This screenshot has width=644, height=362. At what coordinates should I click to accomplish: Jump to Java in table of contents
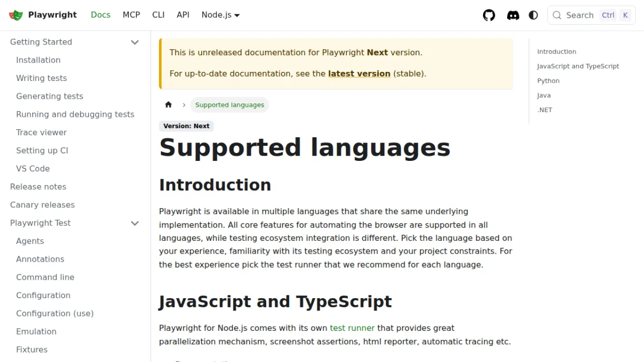(544, 95)
